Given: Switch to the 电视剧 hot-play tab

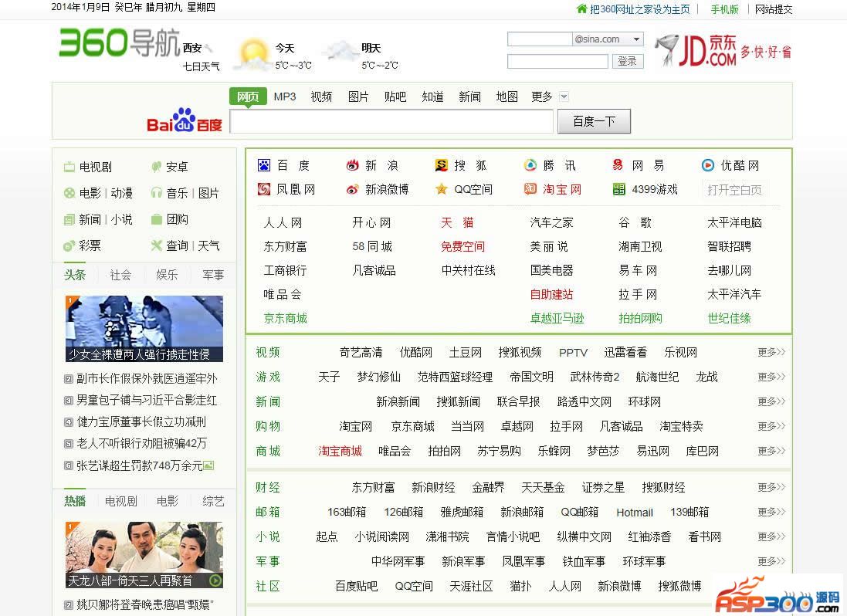Looking at the screenshot, I should [121, 501].
